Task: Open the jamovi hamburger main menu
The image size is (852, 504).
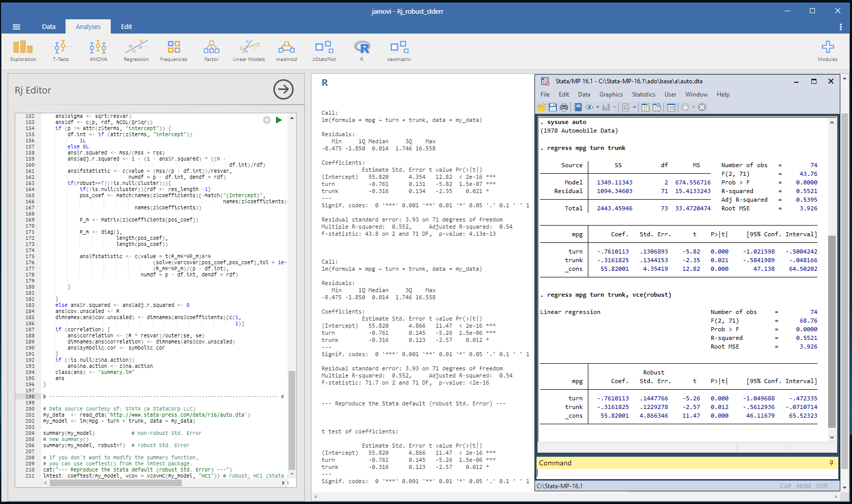Action: (x=16, y=27)
